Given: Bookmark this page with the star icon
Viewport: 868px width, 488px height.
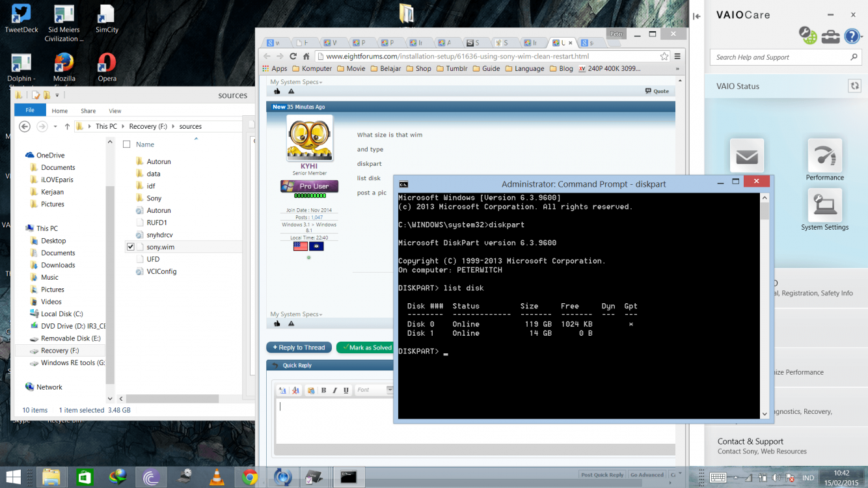Looking at the screenshot, I should 664,57.
